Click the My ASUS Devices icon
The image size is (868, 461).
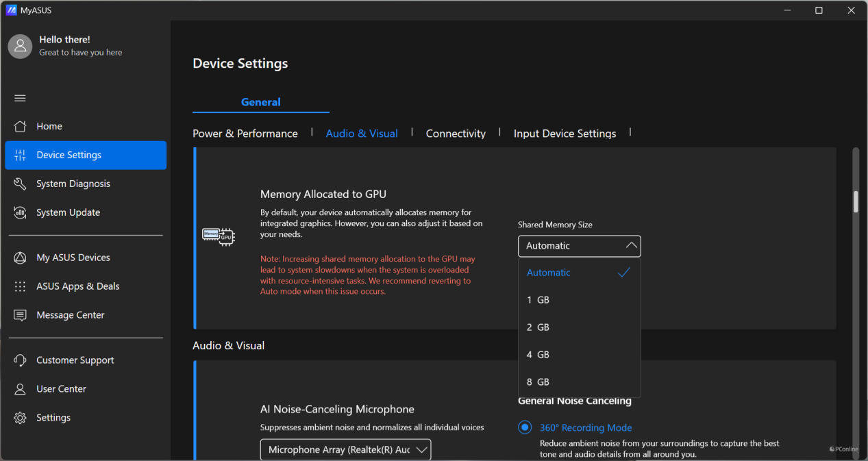(x=20, y=258)
